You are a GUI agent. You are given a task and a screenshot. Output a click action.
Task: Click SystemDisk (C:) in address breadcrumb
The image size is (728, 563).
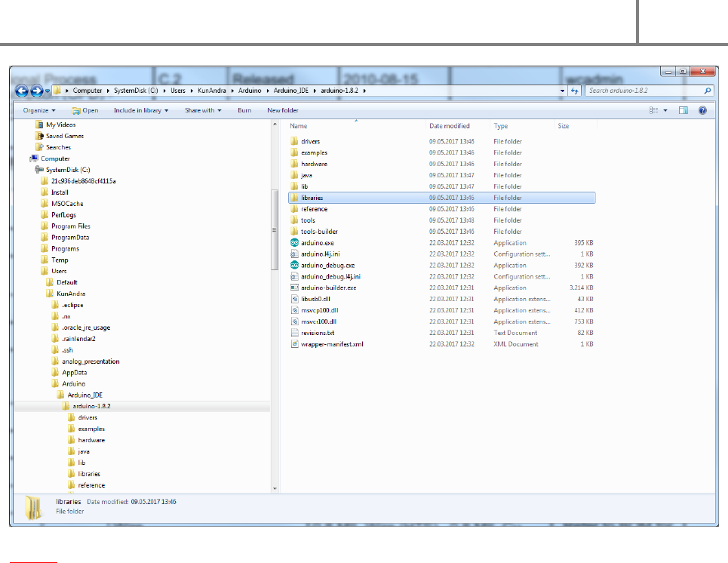pyautogui.click(x=136, y=91)
